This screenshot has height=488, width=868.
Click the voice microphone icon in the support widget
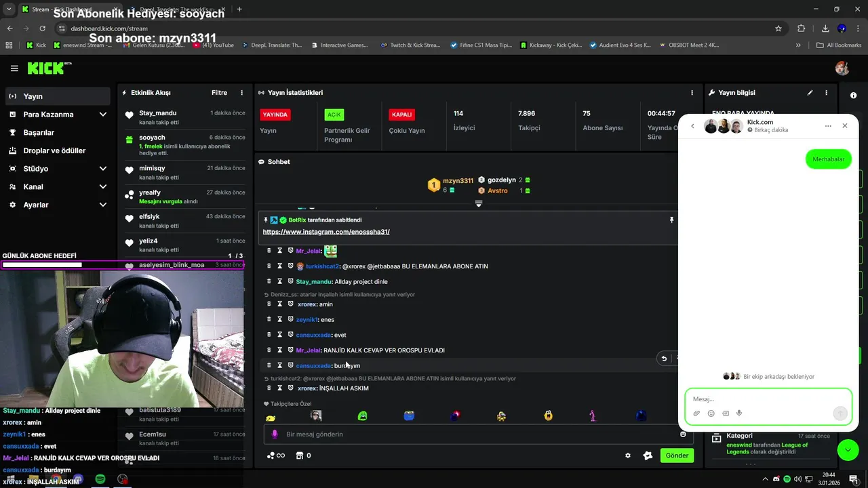pos(739,413)
